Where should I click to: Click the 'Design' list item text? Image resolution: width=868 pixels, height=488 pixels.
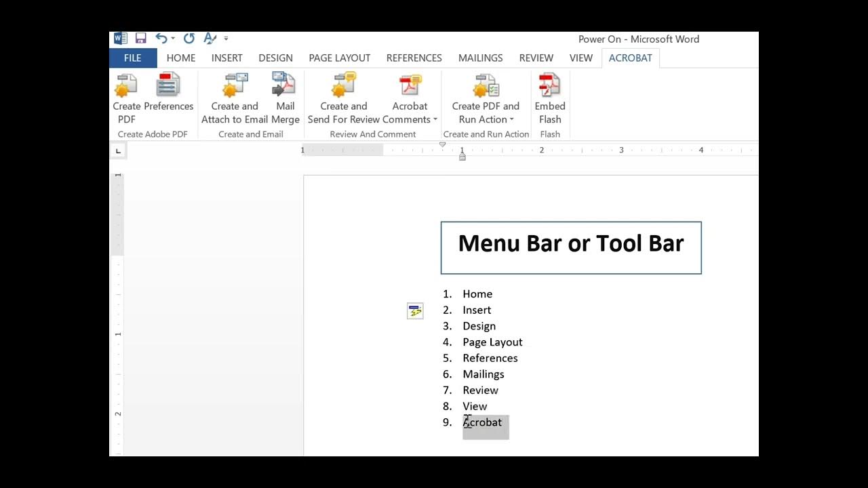479,326
